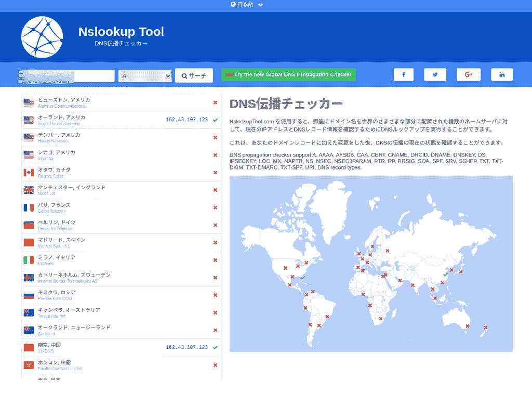Click the オークランド, ニュージーランド location name
Image resolution: width=532 pixels, height=393 pixels.
point(74,327)
